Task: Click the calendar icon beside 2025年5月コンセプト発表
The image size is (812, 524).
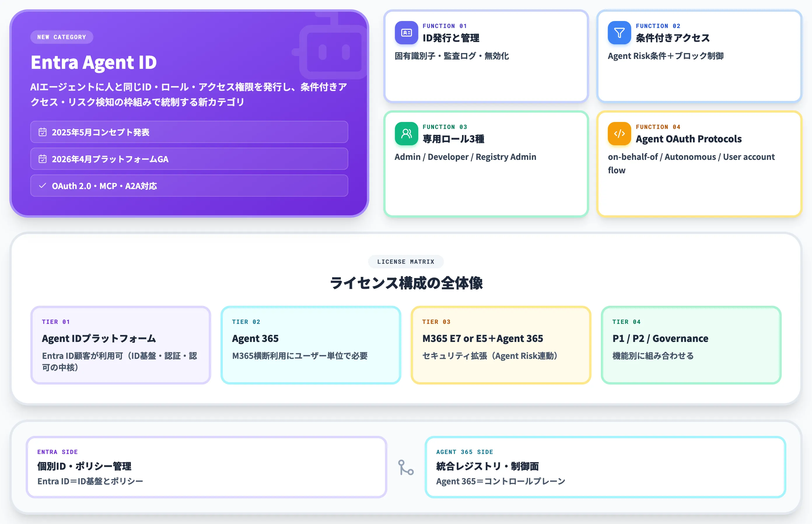Action: coord(43,132)
